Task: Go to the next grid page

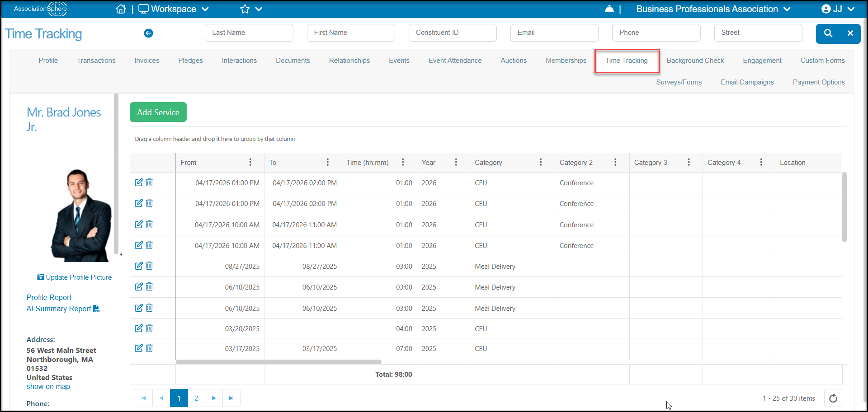Action: tap(214, 398)
